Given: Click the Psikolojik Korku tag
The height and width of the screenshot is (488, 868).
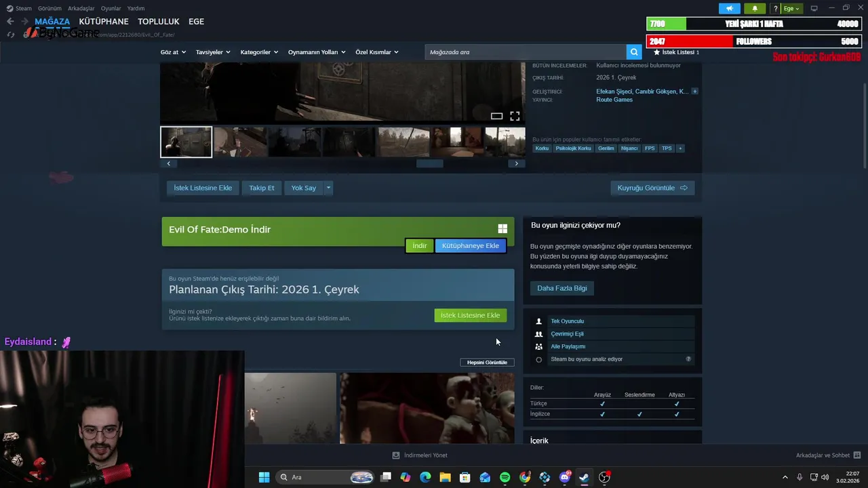Looking at the screenshot, I should (x=574, y=148).
